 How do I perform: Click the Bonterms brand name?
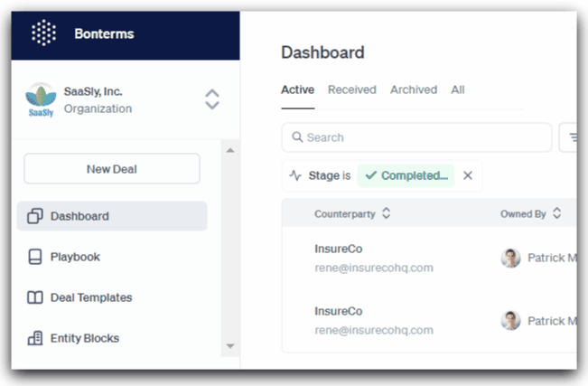[104, 33]
